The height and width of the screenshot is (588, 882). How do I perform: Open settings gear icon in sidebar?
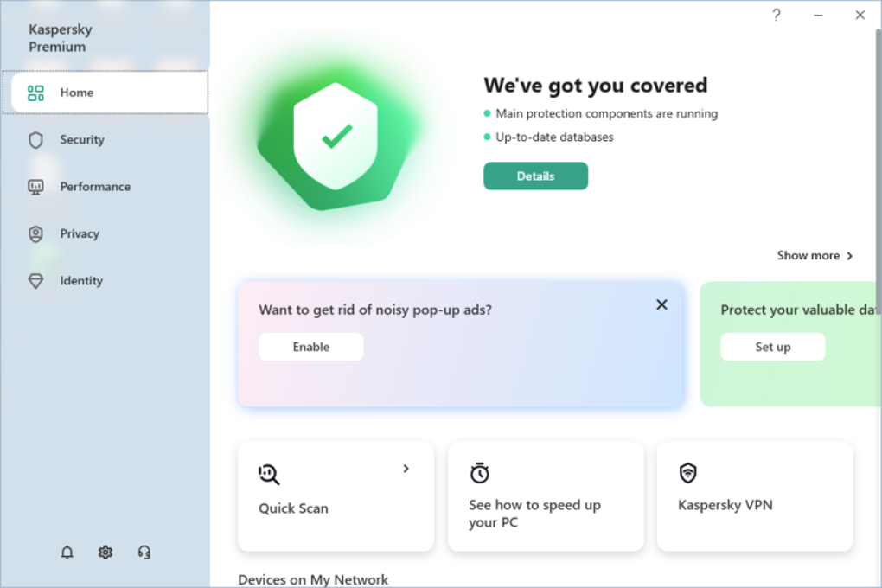105,553
